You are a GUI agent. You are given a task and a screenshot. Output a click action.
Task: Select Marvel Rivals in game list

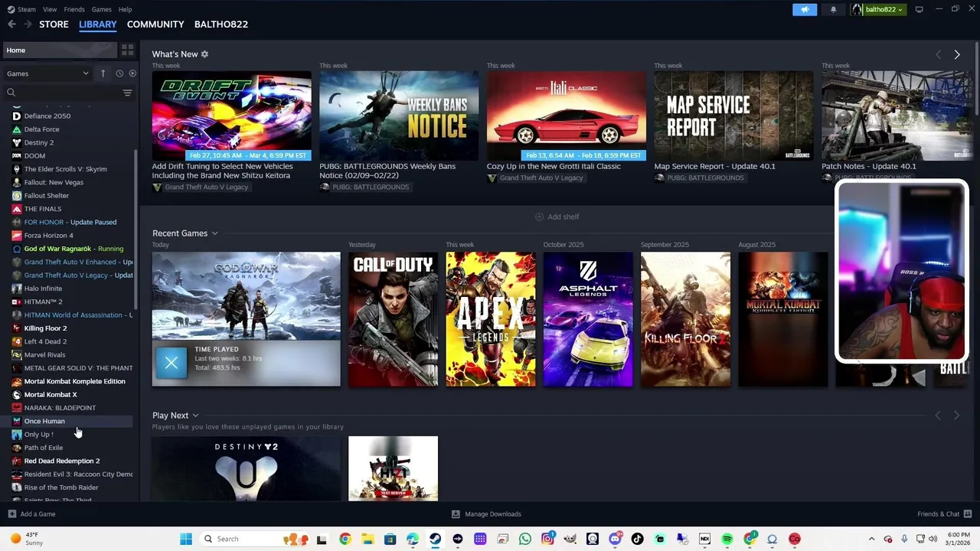pos(44,355)
